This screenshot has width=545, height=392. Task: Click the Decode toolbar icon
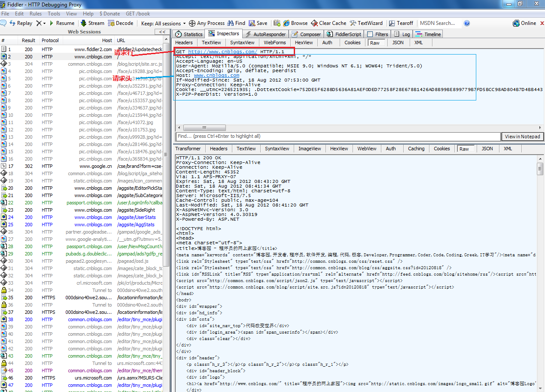[x=111, y=23]
